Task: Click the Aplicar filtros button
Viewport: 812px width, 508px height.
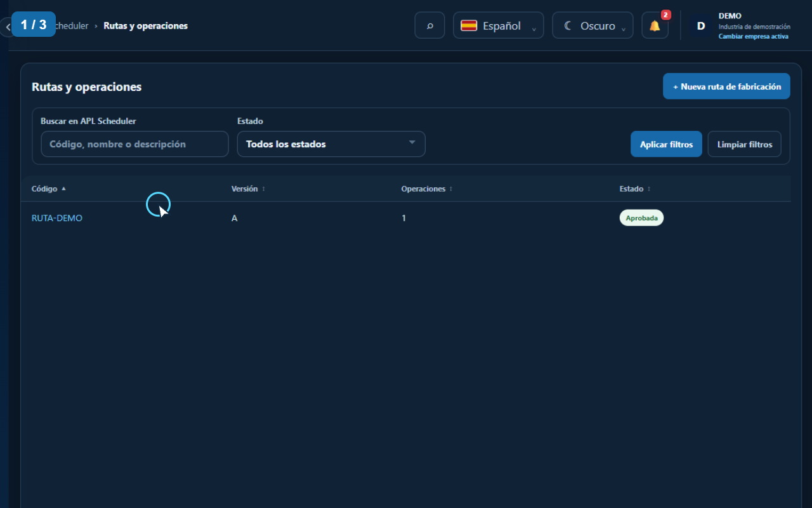Action: [666, 144]
